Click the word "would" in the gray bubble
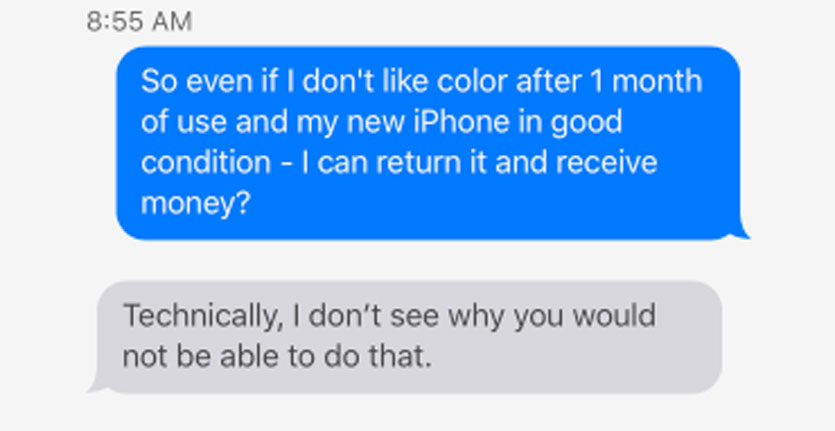The image size is (835, 431). pos(619,316)
